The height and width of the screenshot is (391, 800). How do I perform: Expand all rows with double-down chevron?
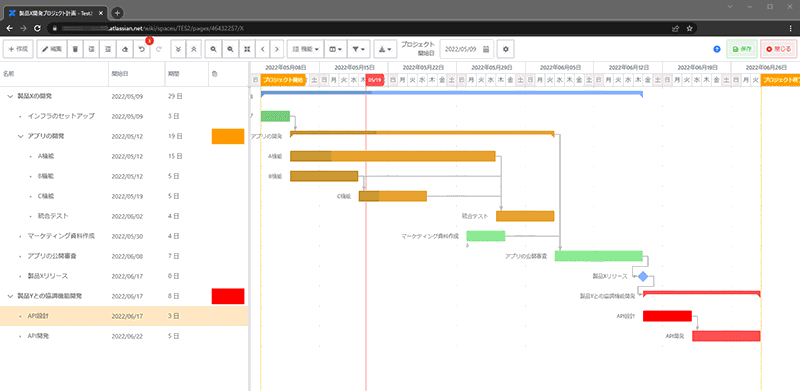[x=178, y=50]
